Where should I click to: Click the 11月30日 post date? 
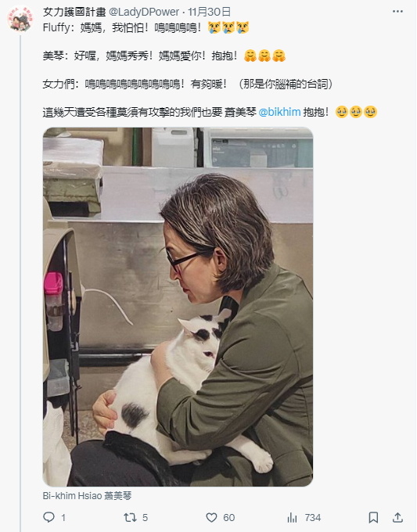coord(210,13)
